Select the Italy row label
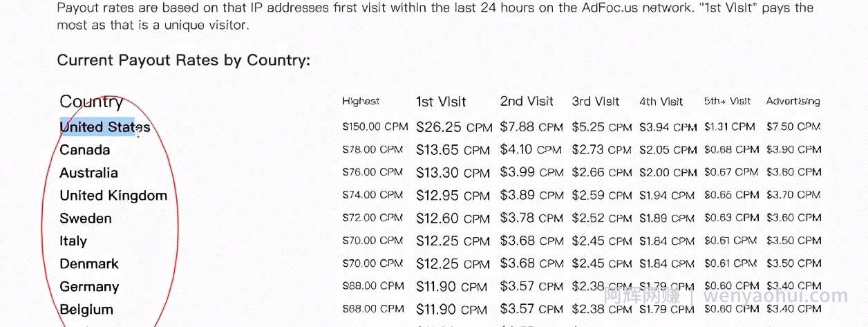Viewport: 868px width, 327px height. coord(73,241)
